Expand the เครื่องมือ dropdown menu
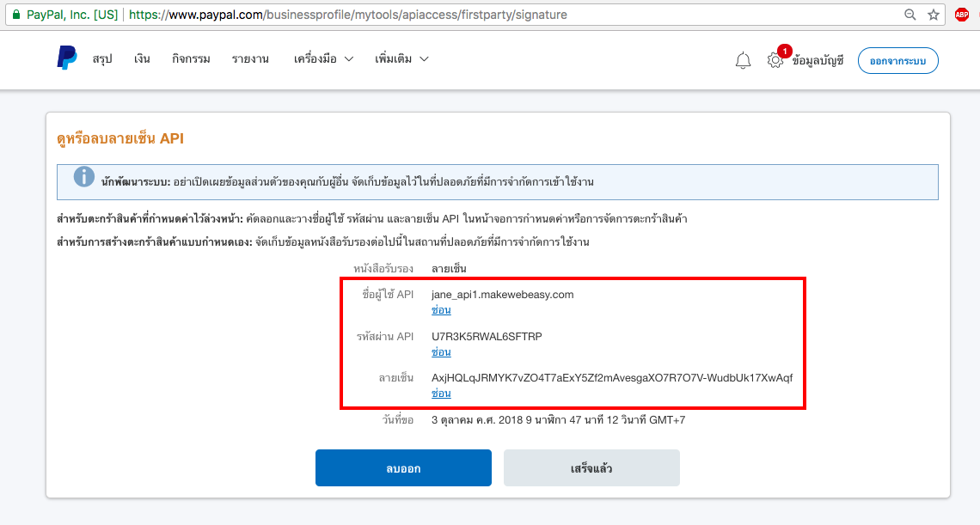This screenshot has height=525, width=980. pyautogui.click(x=323, y=59)
